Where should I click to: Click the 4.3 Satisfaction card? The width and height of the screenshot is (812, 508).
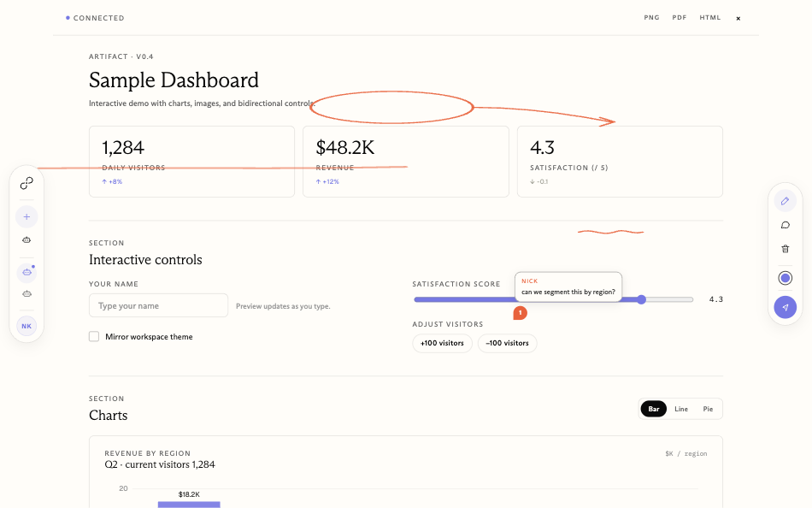point(620,162)
